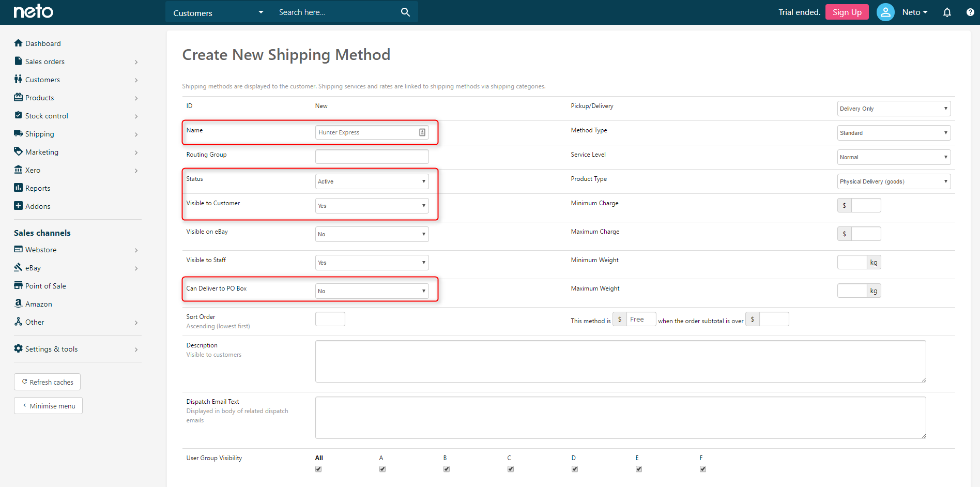Click the Marketing tag icon
Screen dimensions: 980x487
coord(19,151)
